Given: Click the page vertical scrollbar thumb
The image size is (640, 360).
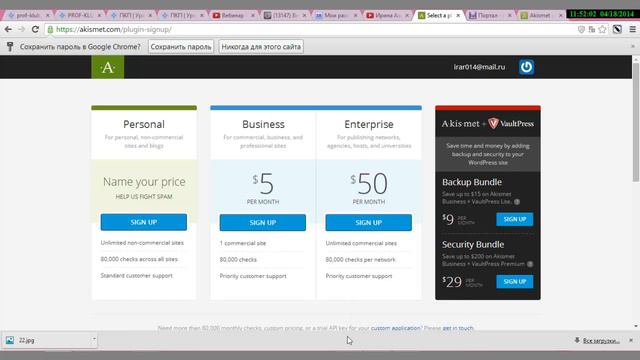Looking at the screenshot, I should [x=636, y=122].
